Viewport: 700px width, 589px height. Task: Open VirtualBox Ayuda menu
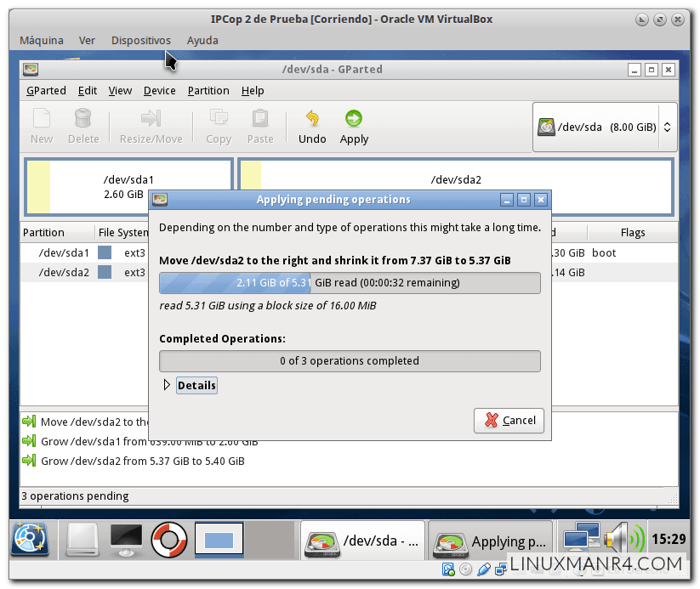202,41
